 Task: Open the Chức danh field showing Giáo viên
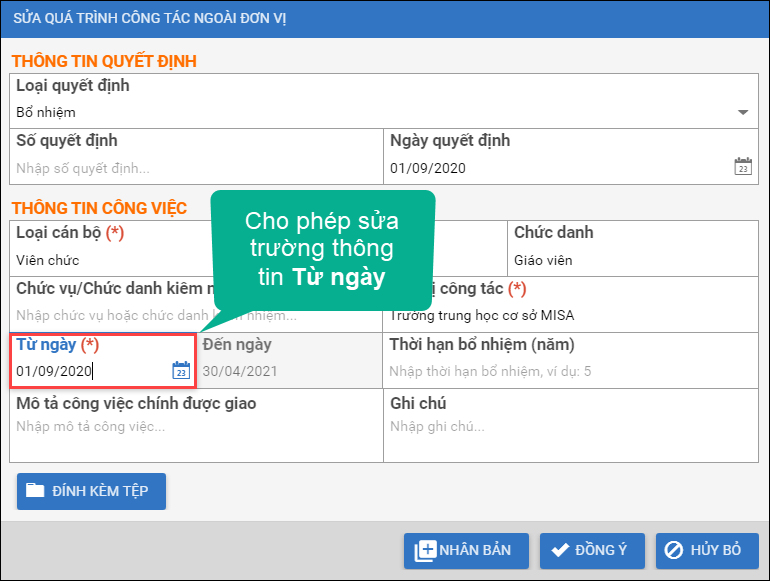(x=632, y=260)
